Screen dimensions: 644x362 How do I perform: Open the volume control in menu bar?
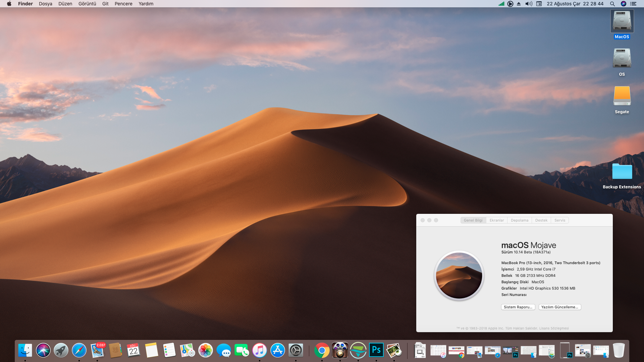529,4
